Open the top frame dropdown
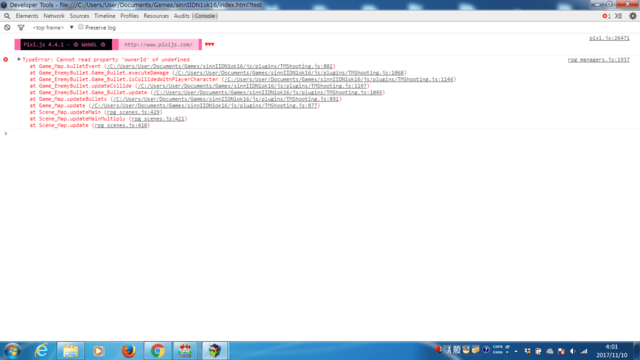The width and height of the screenshot is (640, 360). (53, 27)
